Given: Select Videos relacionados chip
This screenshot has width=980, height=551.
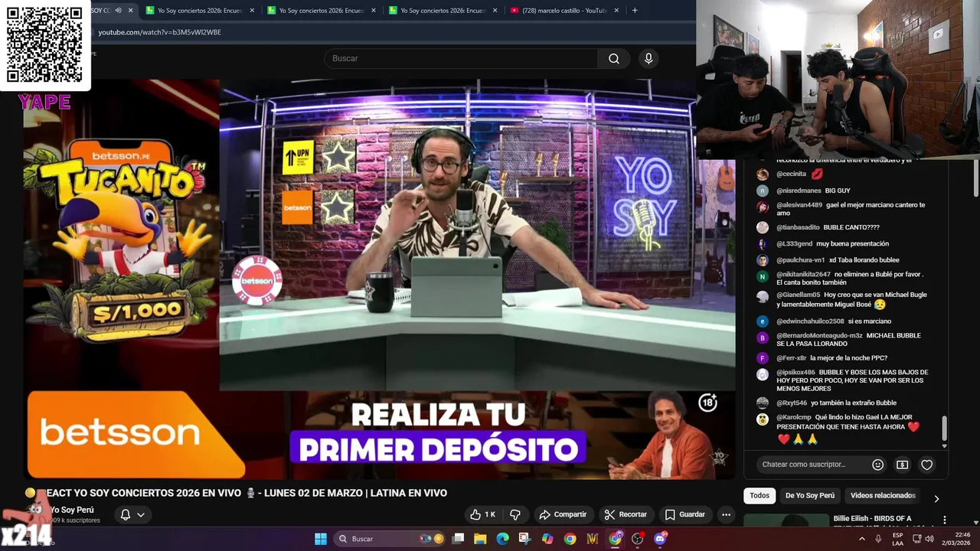Looking at the screenshot, I should point(883,495).
